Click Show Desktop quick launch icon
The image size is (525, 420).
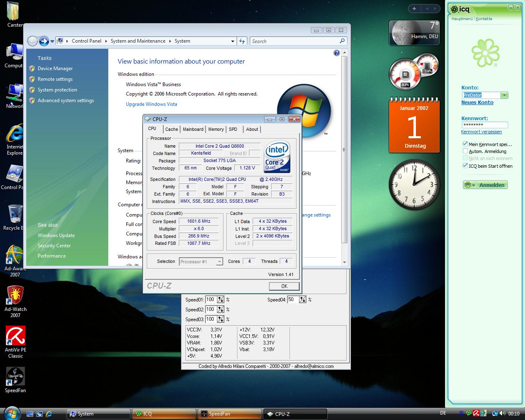pyautogui.click(x=30, y=414)
